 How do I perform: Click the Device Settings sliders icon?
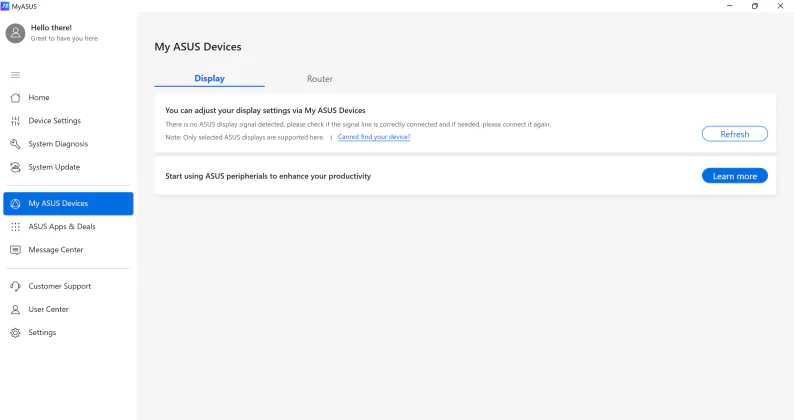tap(16, 121)
